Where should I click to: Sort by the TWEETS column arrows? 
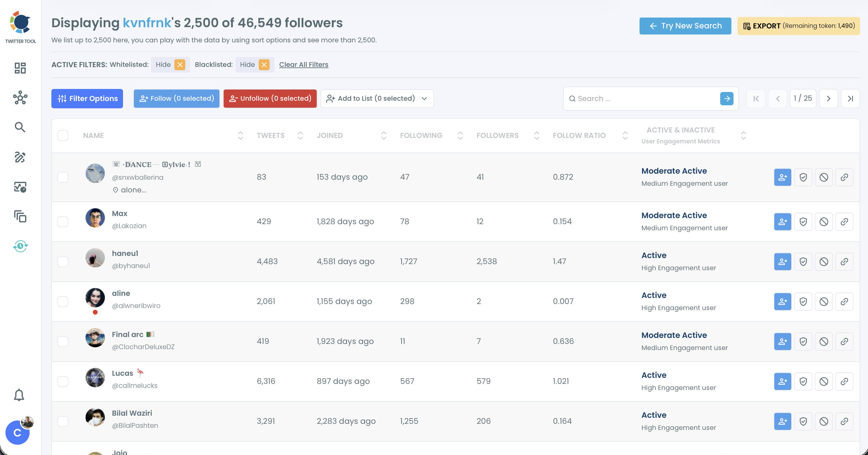[x=300, y=136]
